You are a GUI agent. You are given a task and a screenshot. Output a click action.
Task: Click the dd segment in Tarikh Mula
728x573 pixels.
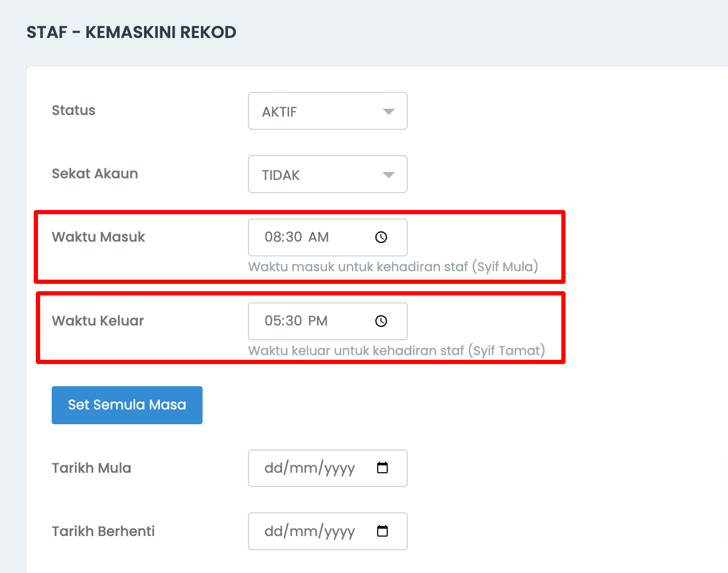coord(274,468)
